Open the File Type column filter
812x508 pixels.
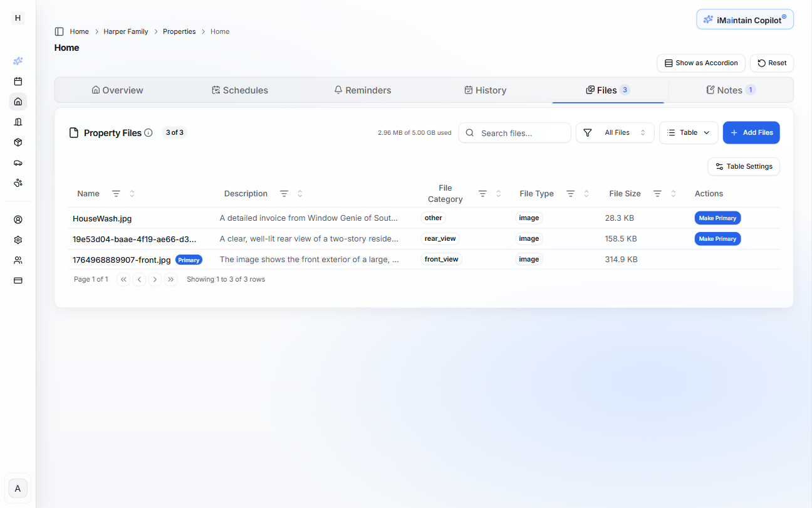click(x=570, y=194)
